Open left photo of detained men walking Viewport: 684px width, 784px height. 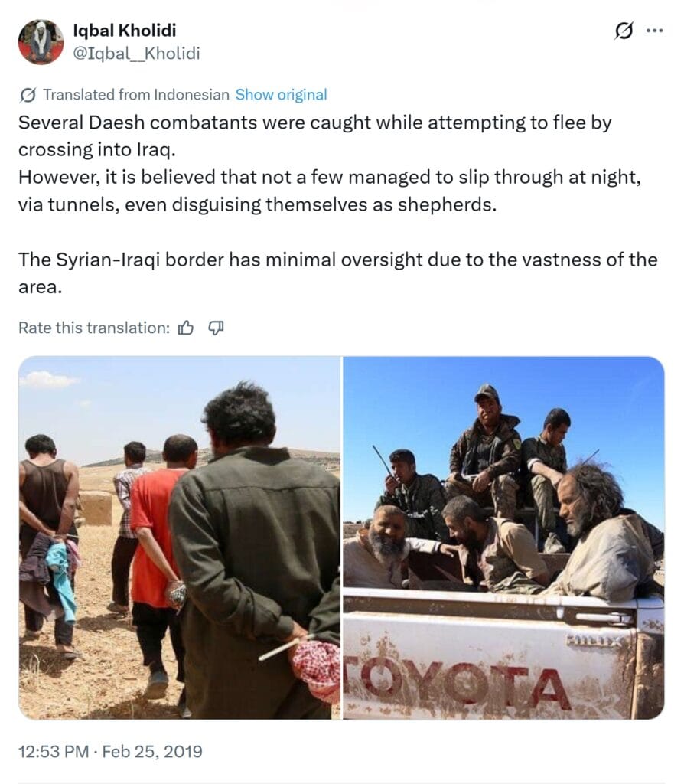tap(180, 537)
